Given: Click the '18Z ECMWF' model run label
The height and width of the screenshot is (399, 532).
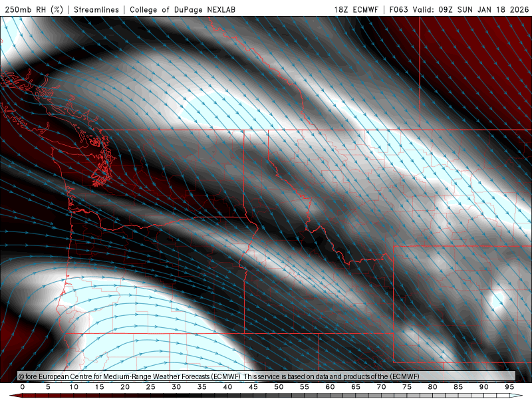Looking at the screenshot, I should point(356,9).
